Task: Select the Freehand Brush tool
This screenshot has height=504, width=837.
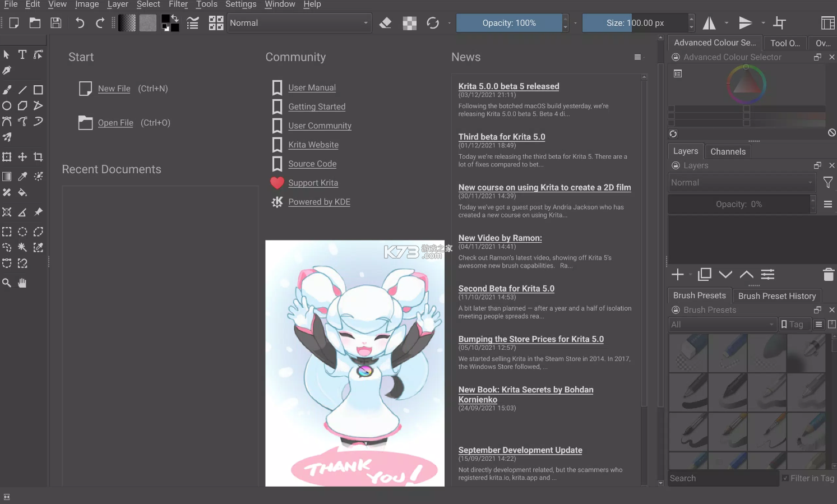Action: (x=7, y=90)
